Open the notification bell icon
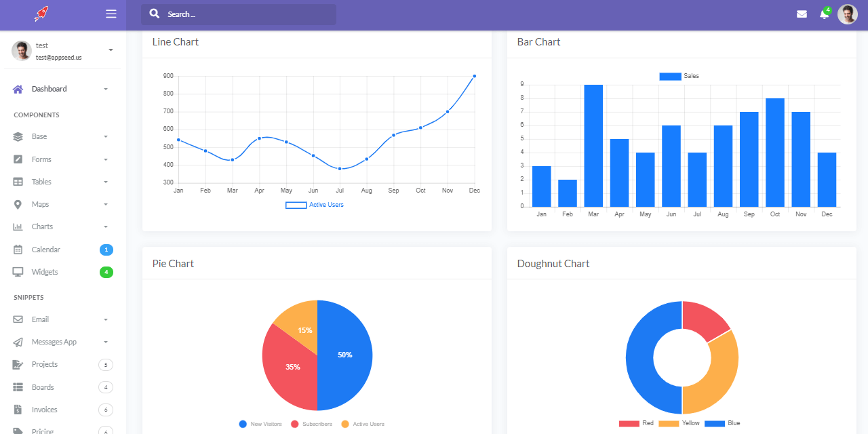Image resolution: width=868 pixels, height=434 pixels. (x=824, y=14)
